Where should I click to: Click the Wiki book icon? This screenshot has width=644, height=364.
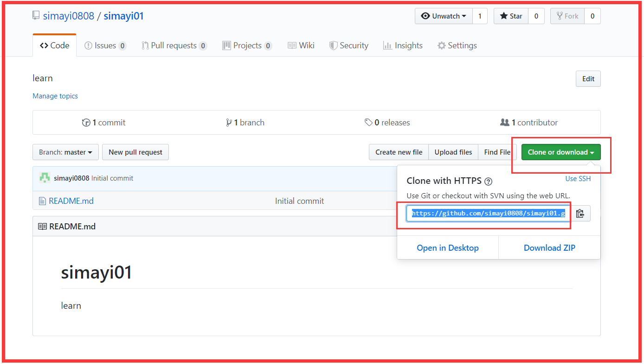(292, 45)
